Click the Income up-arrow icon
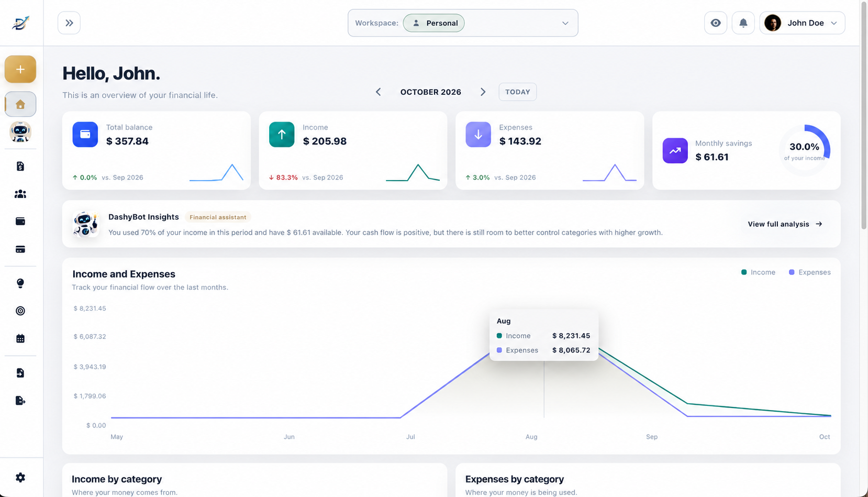Viewport: 868px width, 497px height. 282,135
